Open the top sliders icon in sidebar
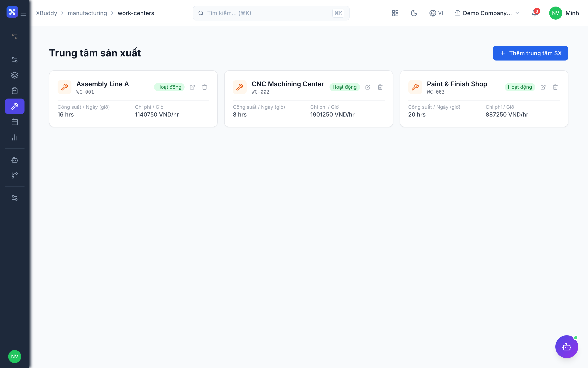This screenshot has width=588, height=368. 14,37
